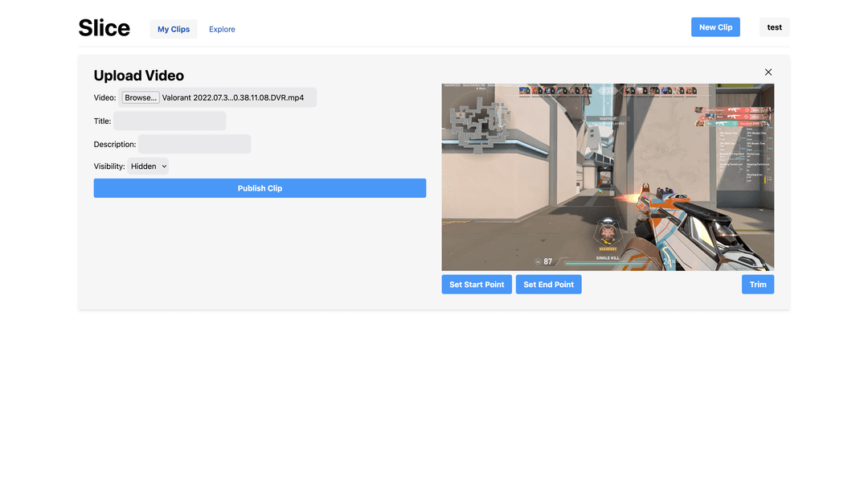Click the Slice logo
Image resolution: width=868 pixels, height=501 pixels.
(x=104, y=27)
